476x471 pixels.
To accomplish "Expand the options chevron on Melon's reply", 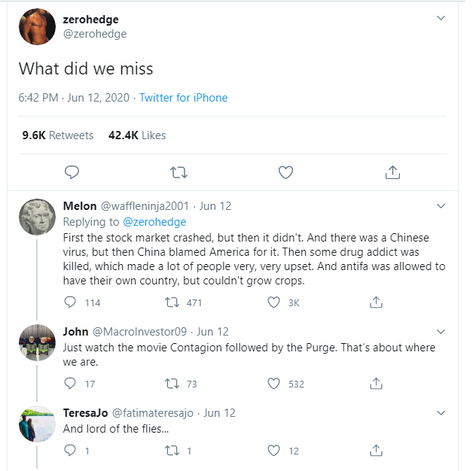I will point(441,205).
